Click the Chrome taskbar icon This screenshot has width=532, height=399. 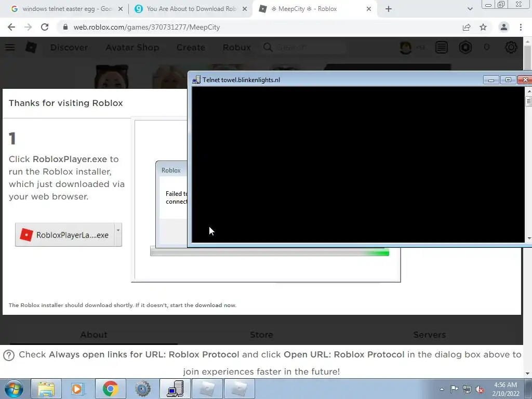(x=110, y=389)
